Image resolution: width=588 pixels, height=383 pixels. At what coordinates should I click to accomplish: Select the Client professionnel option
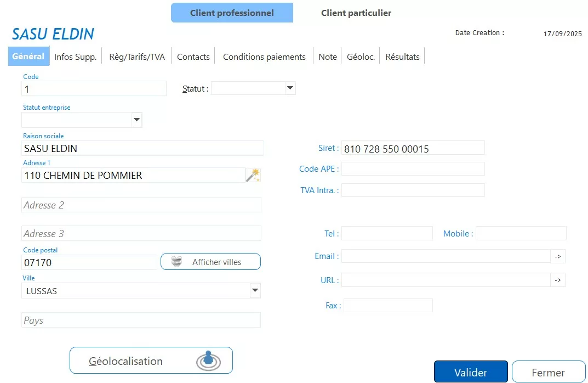232,13
